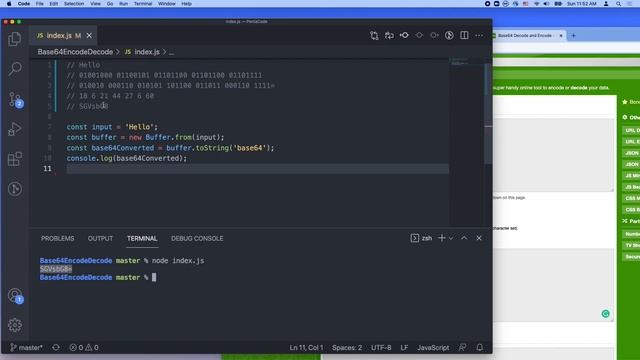Click the run code circular toolbar icon

click(449, 36)
